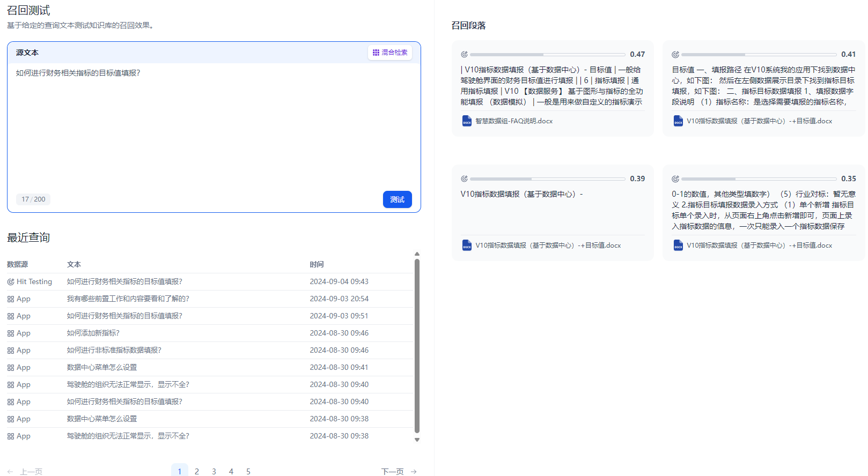868x476 pixels.
Task: Click the 时间 column header
Action: (x=317, y=265)
